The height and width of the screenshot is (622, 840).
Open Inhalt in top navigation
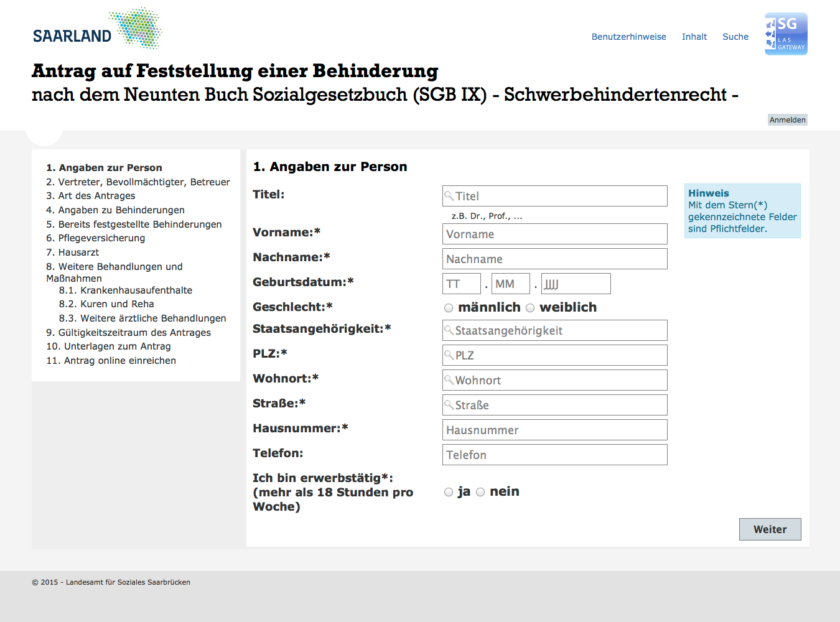pos(694,37)
